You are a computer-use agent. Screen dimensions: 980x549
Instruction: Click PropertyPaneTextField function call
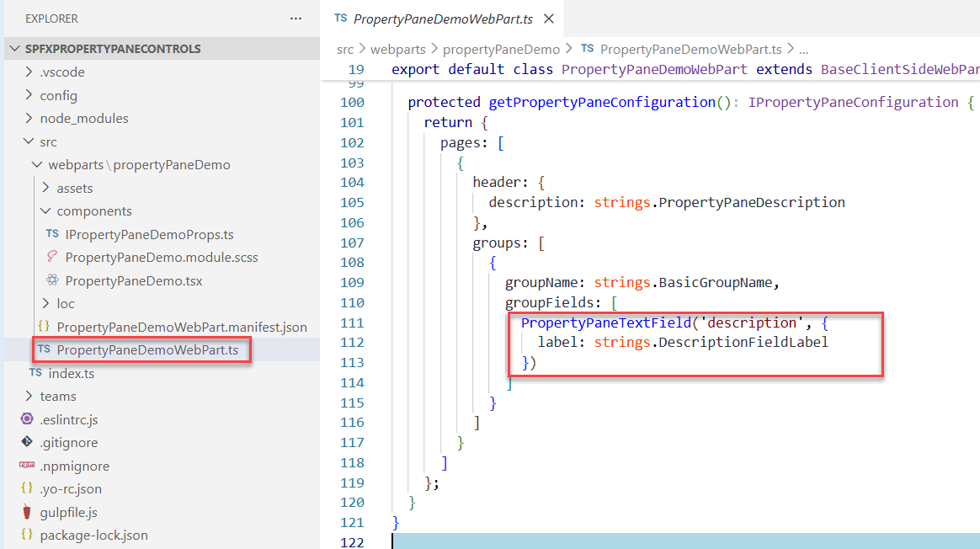(606, 323)
